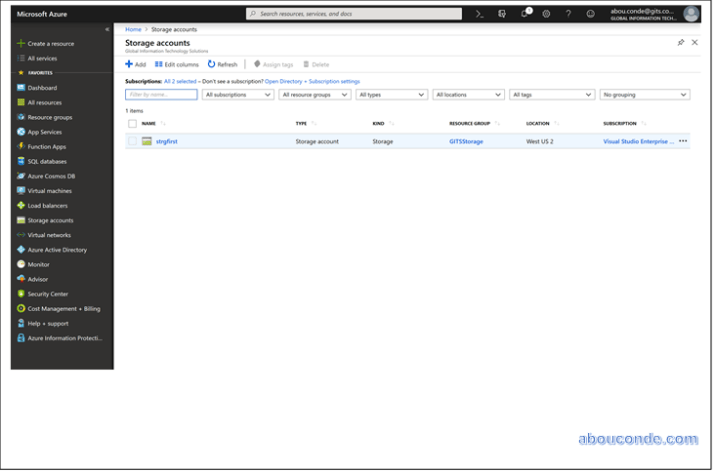Click the help question mark icon

tap(568, 14)
